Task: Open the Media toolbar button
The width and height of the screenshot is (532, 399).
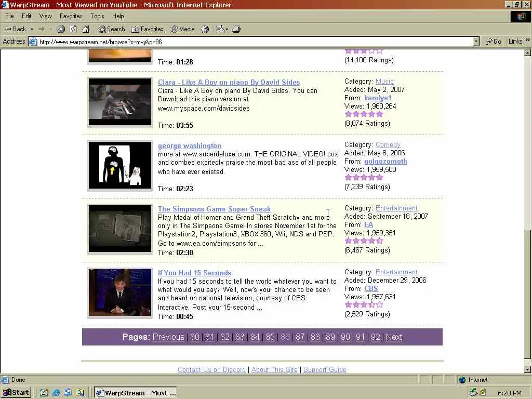Action: point(182,29)
